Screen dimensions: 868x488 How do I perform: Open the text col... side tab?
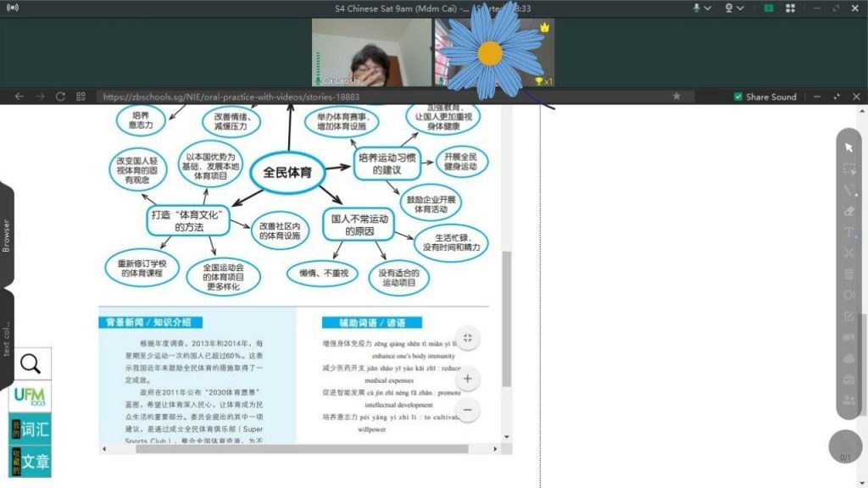[7, 338]
